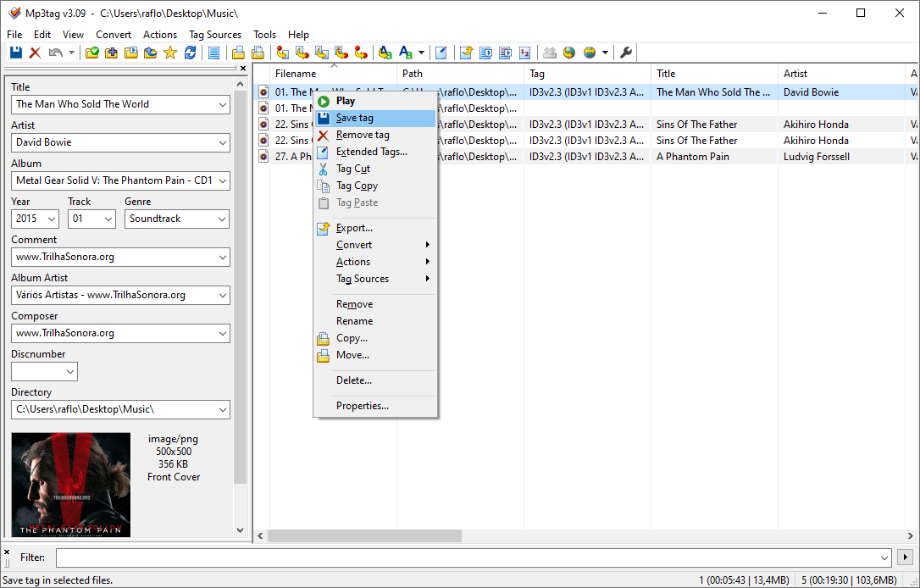This screenshot has width=920, height=588.
Task: Open the Convert submenu in context menu
Action: coord(354,245)
